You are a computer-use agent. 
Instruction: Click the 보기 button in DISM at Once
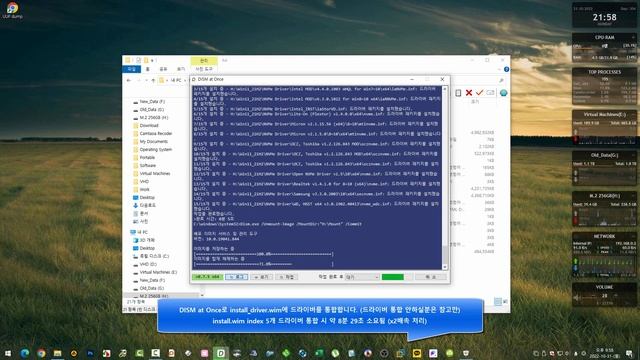click(x=261, y=277)
